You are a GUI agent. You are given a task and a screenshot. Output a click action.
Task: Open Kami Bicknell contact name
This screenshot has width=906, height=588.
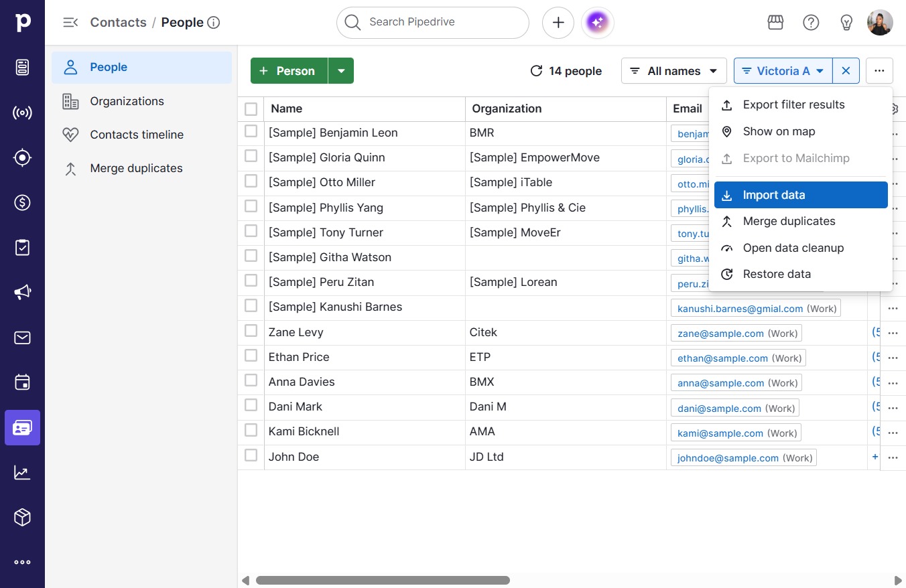[304, 431]
